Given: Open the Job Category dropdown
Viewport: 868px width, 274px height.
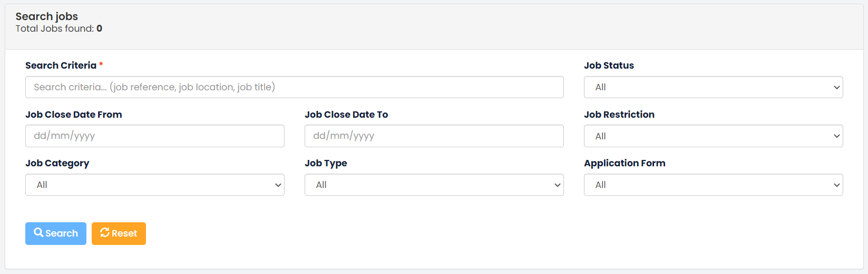Looking at the screenshot, I should [155, 185].
